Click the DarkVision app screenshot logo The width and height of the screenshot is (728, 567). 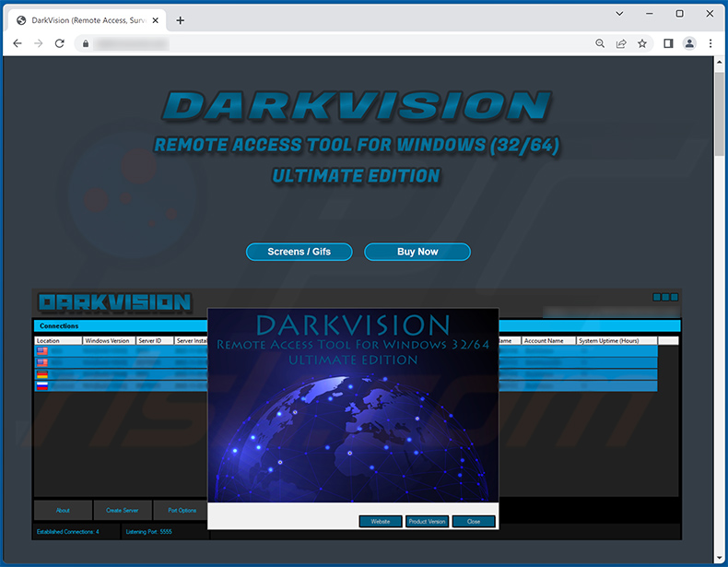pos(114,302)
